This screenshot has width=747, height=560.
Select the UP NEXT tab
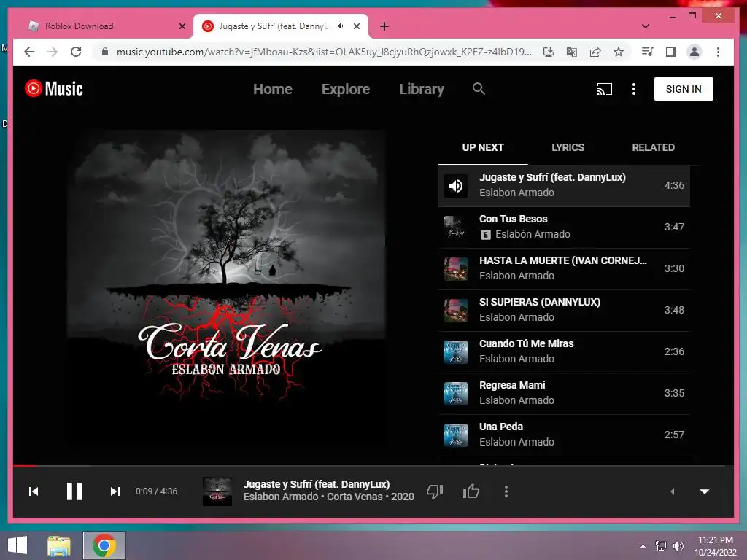[x=483, y=147]
